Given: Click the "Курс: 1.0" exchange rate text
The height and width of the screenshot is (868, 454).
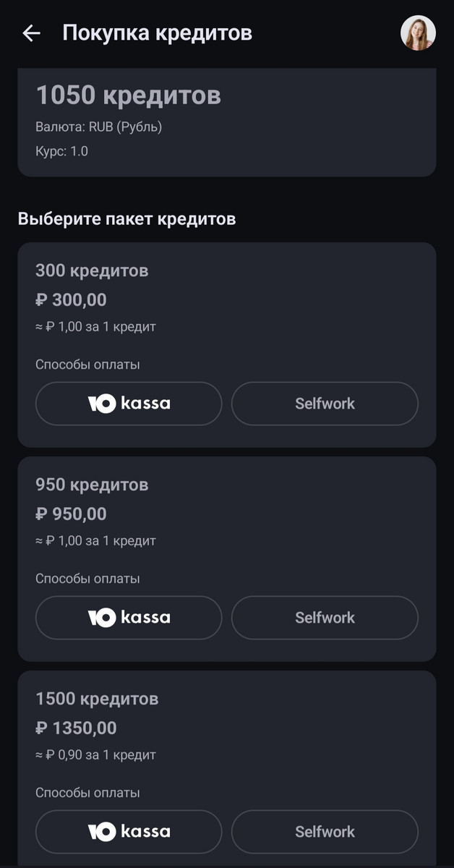Looking at the screenshot, I should (x=61, y=152).
